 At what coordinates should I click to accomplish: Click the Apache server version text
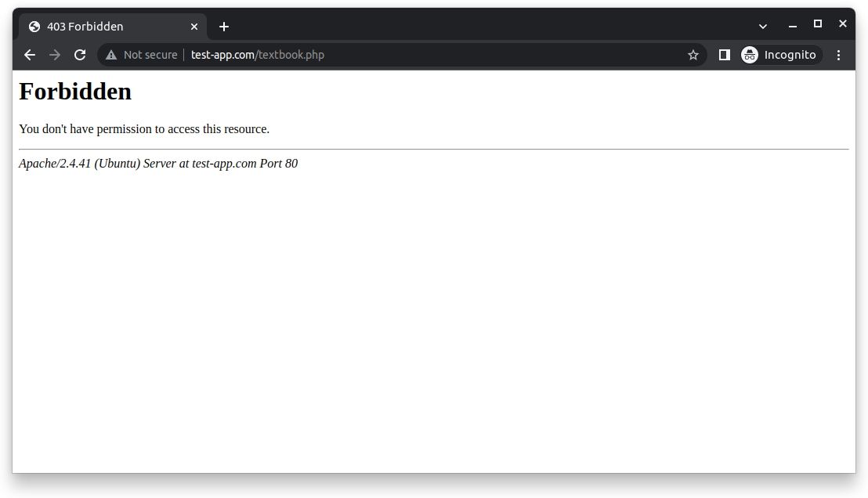point(157,164)
